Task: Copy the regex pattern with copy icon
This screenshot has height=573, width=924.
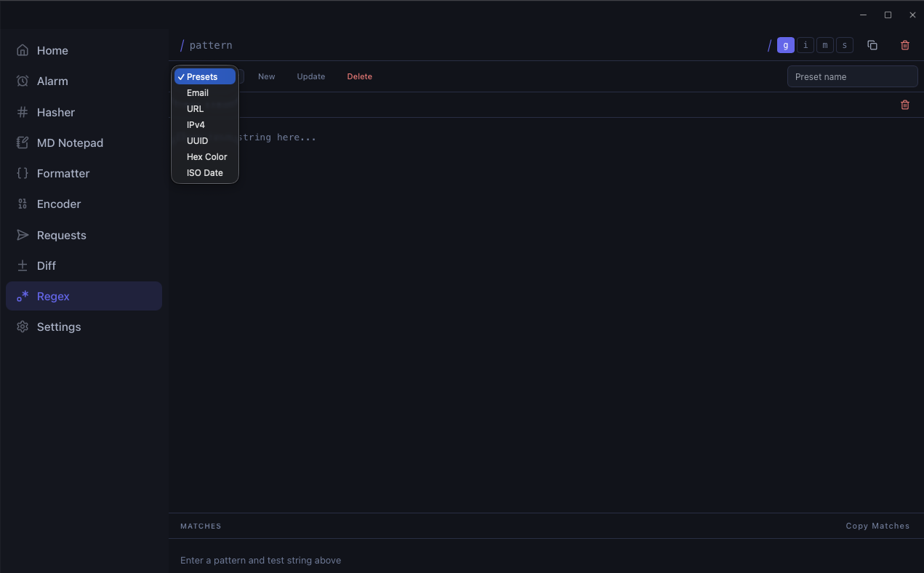Action: click(x=872, y=45)
